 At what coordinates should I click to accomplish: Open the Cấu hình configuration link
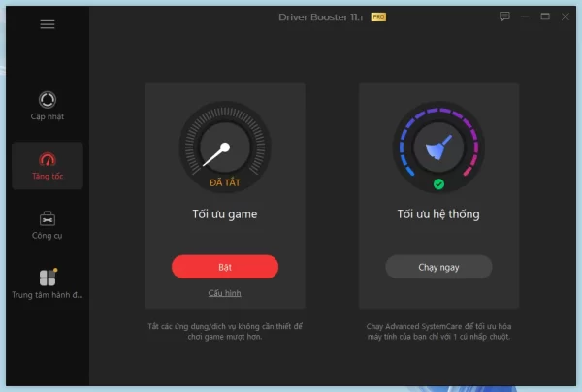(x=225, y=293)
